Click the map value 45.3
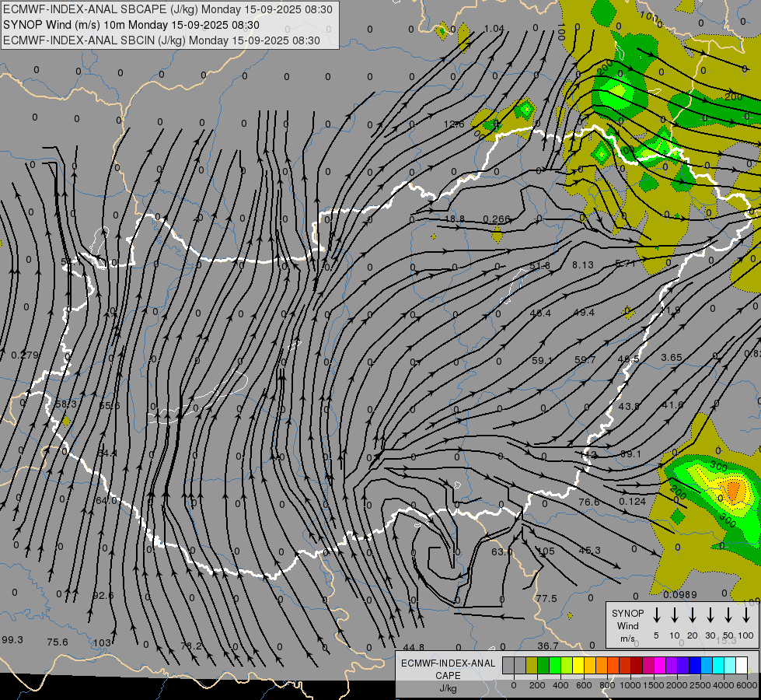The width and height of the screenshot is (761, 700). 590,550
